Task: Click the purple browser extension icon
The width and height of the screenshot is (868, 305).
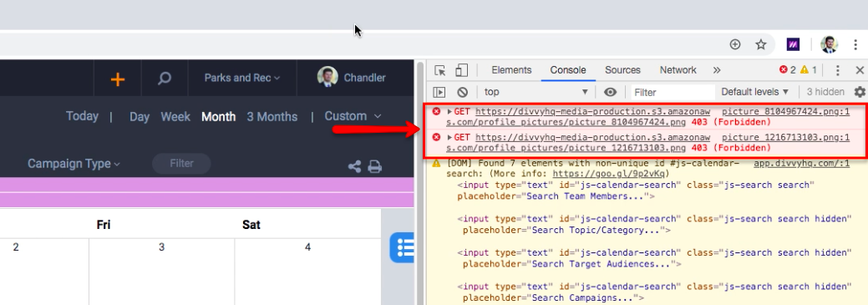Action: click(794, 44)
